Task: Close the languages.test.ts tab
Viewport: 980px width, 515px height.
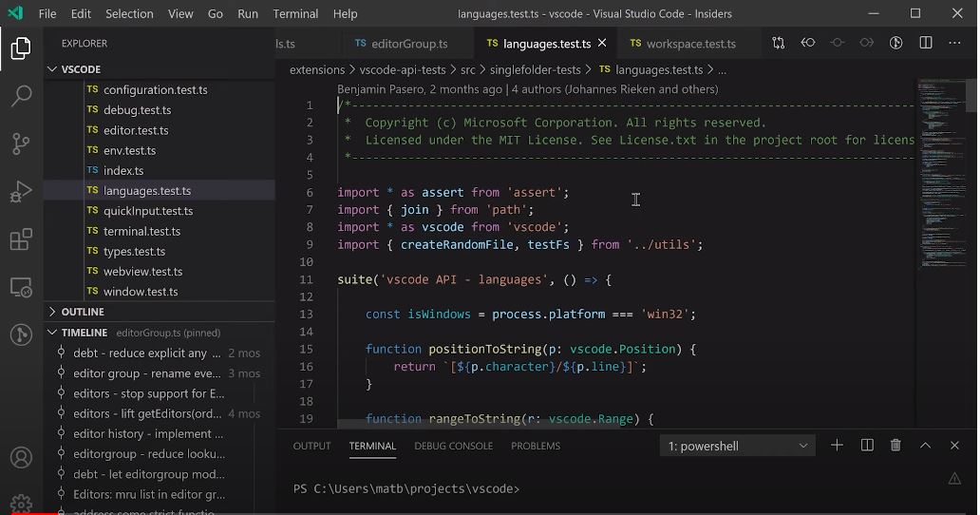Action: coord(602,43)
